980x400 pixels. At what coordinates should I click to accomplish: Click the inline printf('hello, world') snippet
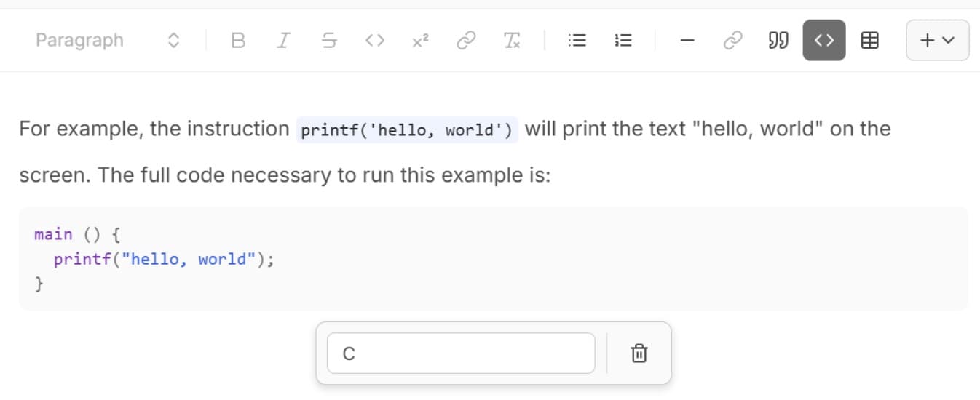click(x=407, y=130)
